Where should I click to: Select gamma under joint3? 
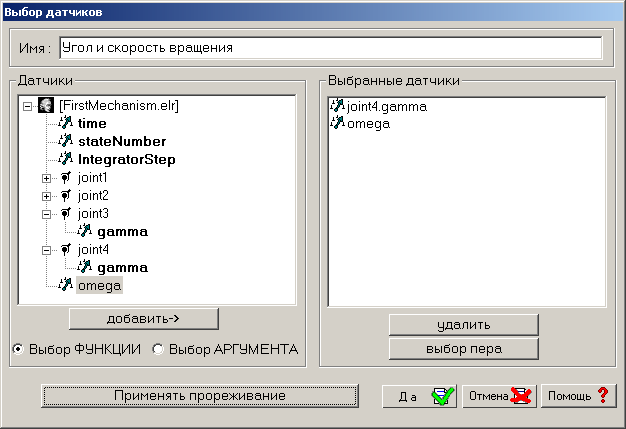coord(123,231)
